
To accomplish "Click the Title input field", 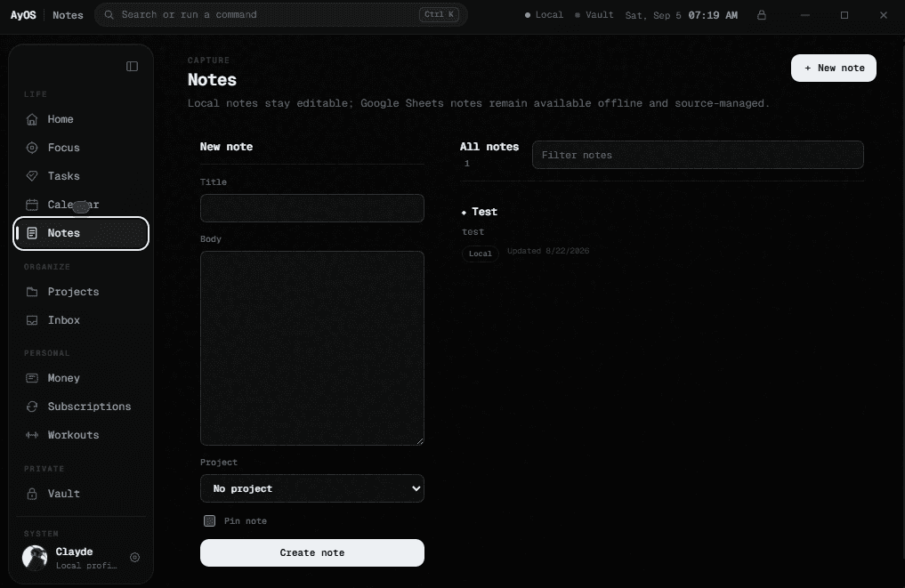I will coord(312,208).
